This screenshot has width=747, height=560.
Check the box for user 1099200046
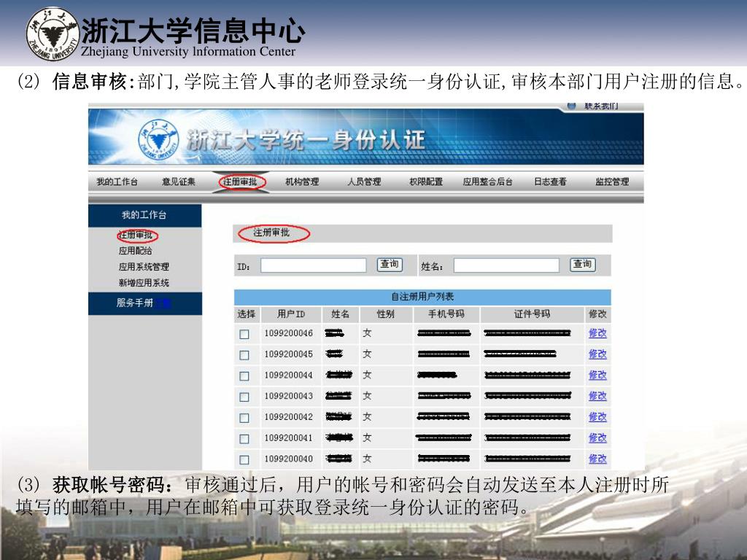[244, 334]
